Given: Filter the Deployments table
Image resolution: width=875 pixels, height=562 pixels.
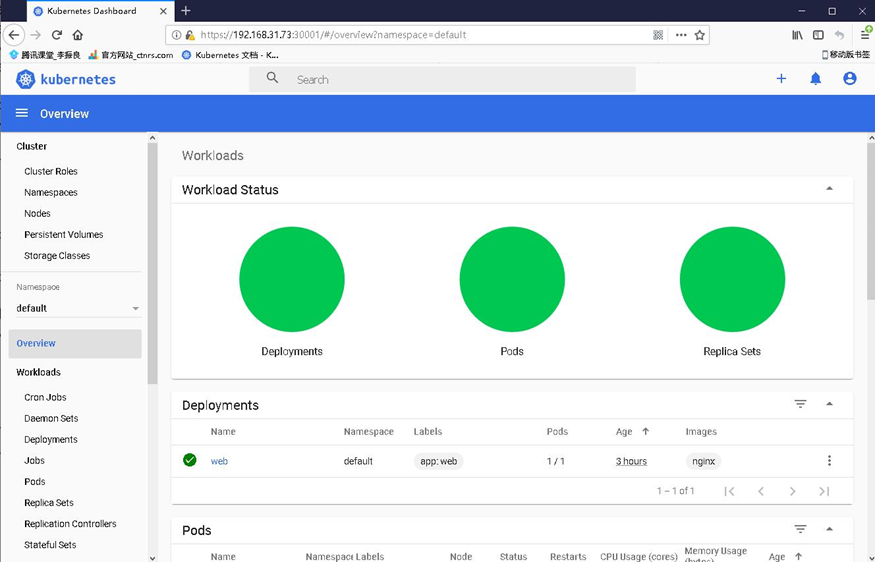Looking at the screenshot, I should coord(800,404).
